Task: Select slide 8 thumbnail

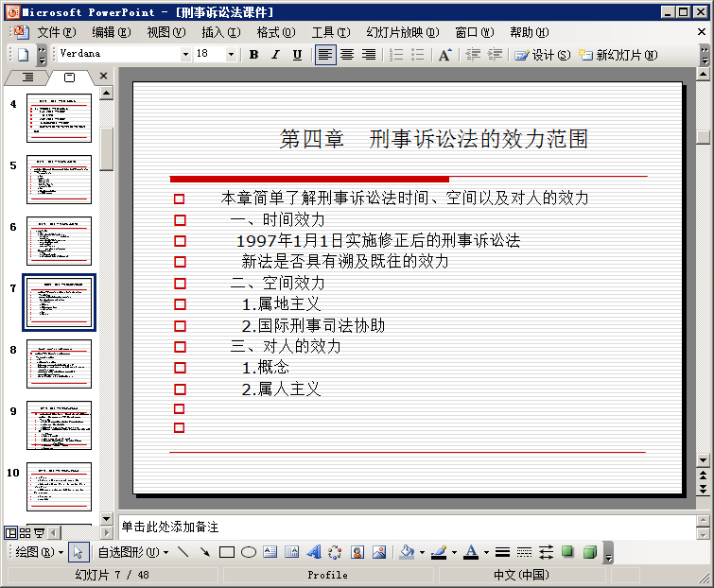Action: click(x=59, y=364)
